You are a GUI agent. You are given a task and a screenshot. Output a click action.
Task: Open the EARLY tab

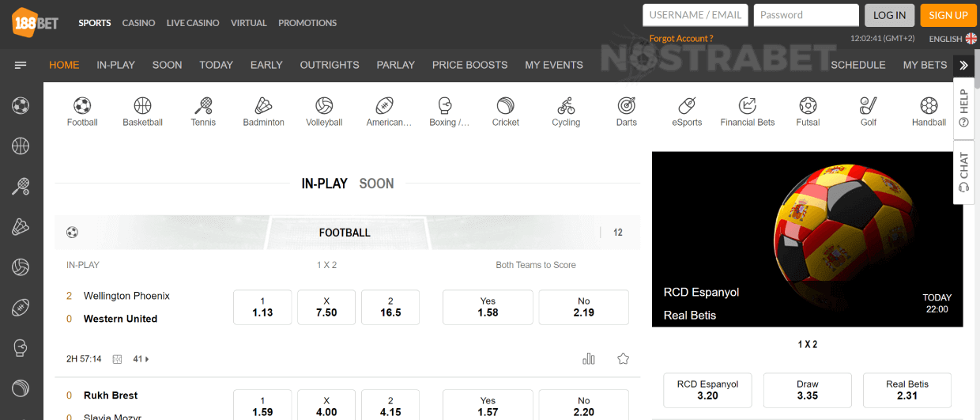pyautogui.click(x=266, y=65)
